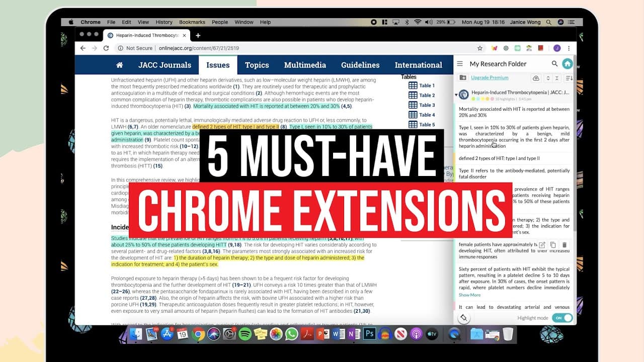Open the File menu
644x362 pixels.
tap(111, 22)
